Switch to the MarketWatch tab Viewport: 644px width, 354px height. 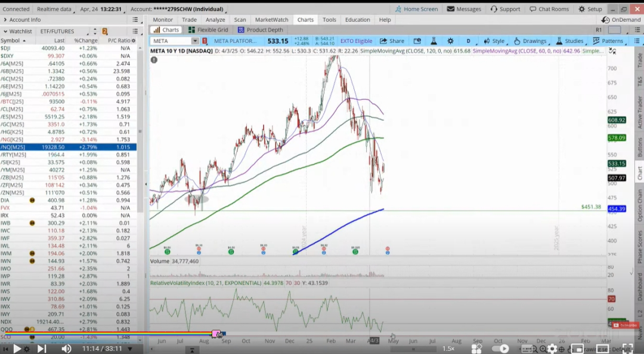tap(271, 20)
